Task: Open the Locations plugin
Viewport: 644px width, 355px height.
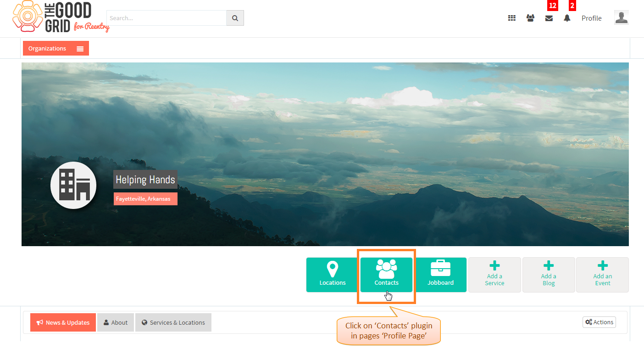Action: tap(333, 275)
